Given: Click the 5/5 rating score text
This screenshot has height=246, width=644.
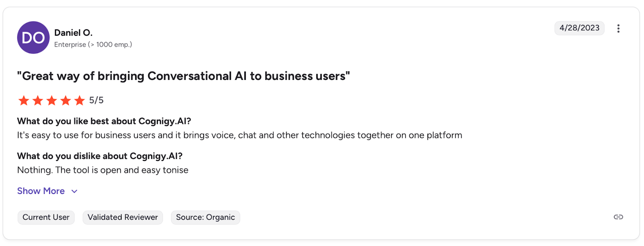Looking at the screenshot, I should [96, 100].
